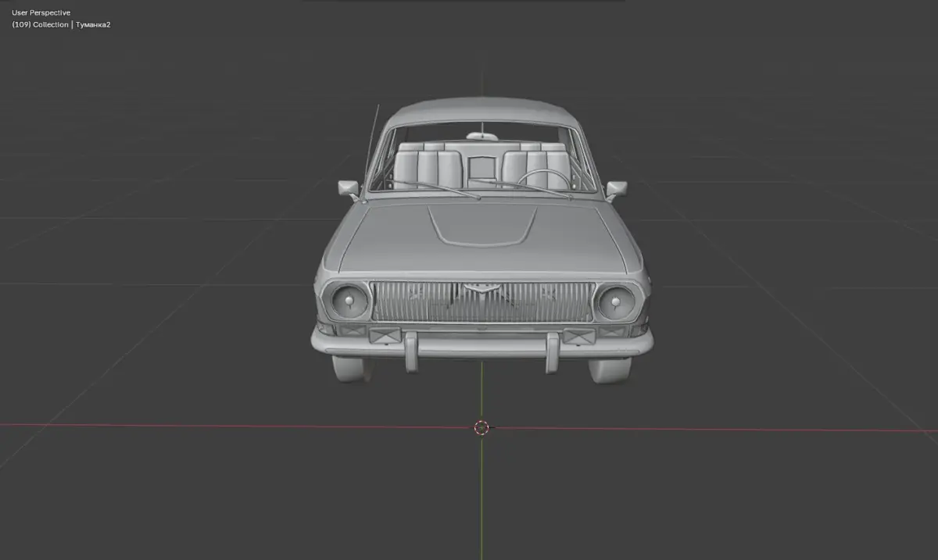Select the headlight on the viewer's left
The image size is (938, 560).
click(x=349, y=301)
